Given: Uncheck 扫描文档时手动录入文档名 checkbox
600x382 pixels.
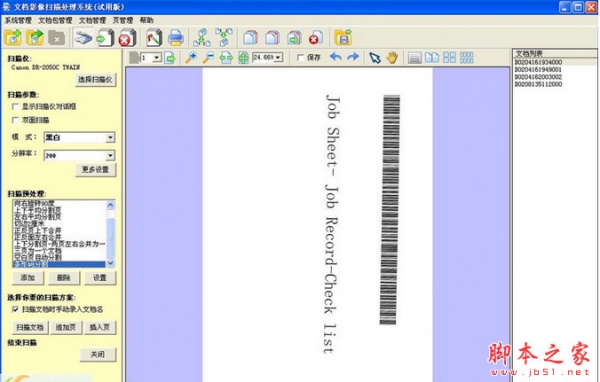Looking at the screenshot, I should (15, 309).
